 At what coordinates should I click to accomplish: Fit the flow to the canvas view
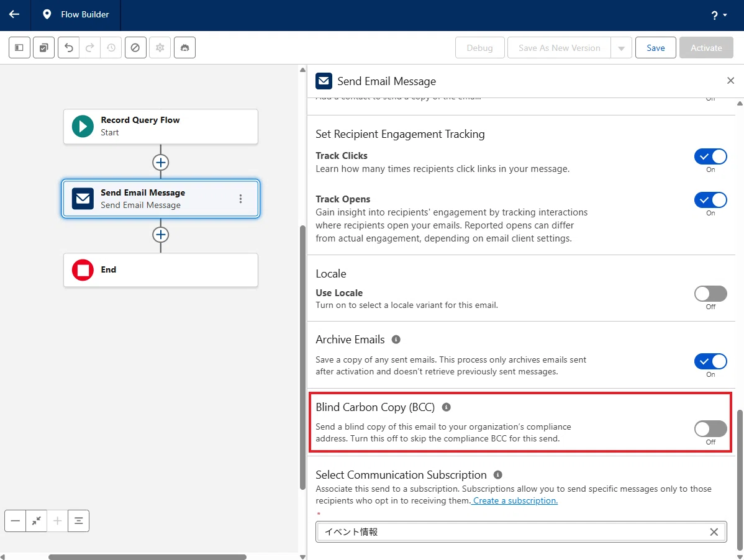[36, 521]
